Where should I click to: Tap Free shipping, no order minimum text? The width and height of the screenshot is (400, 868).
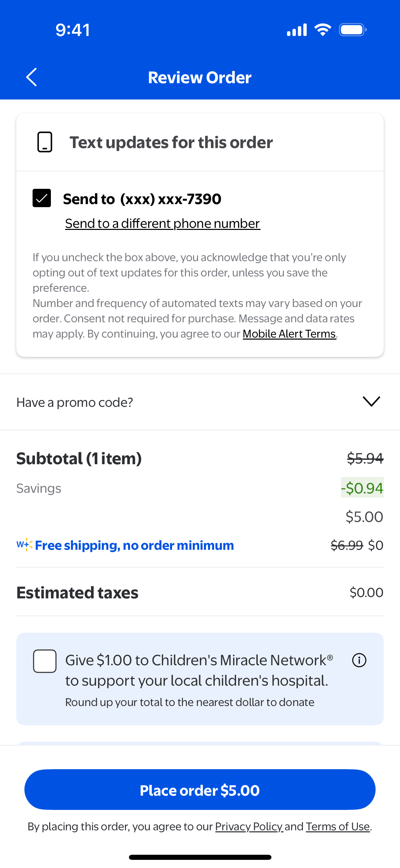point(134,545)
